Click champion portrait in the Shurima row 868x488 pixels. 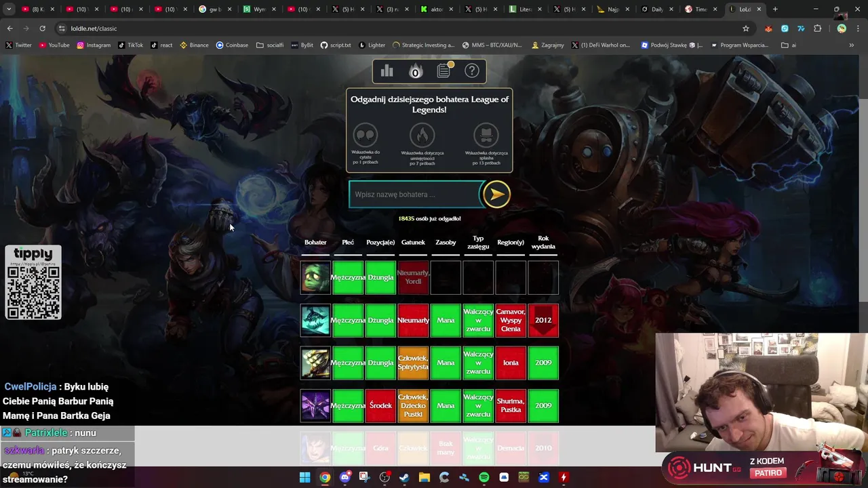(315, 405)
